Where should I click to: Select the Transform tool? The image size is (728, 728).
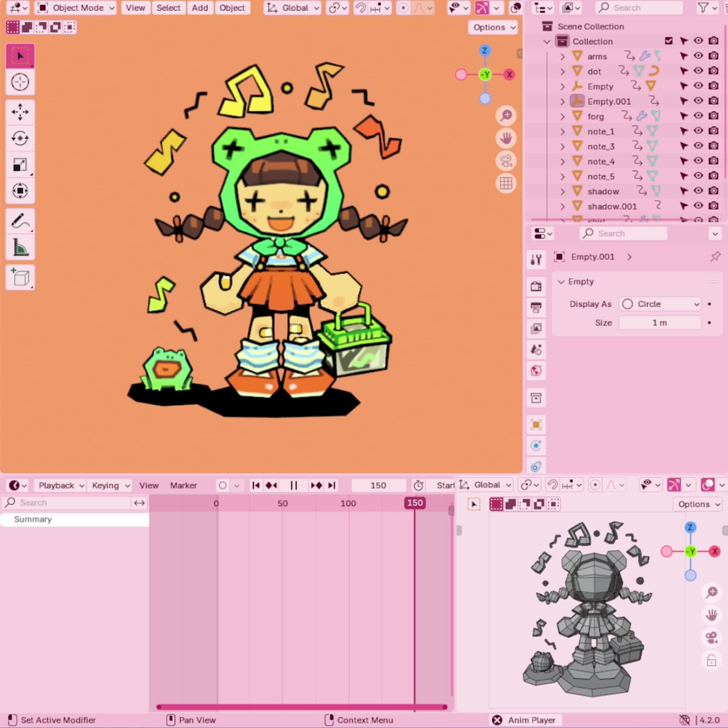(x=20, y=191)
